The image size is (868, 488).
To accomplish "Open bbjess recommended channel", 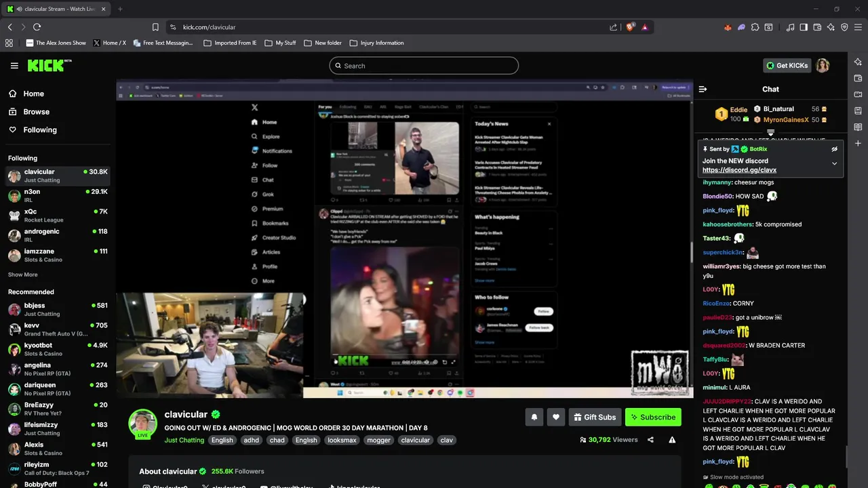I will tap(57, 310).
